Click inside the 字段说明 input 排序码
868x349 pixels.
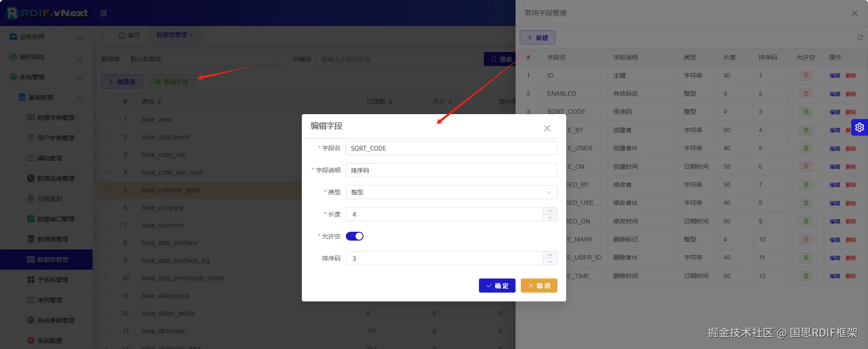coord(451,170)
